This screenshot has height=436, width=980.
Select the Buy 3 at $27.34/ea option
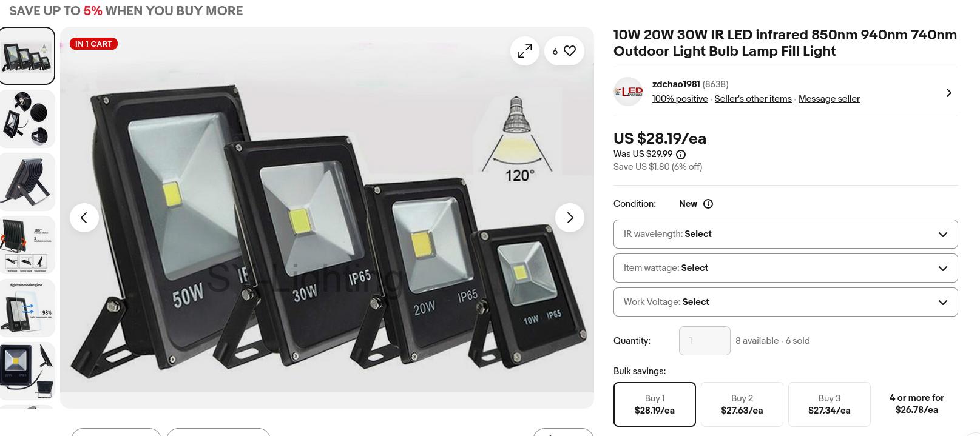830,404
